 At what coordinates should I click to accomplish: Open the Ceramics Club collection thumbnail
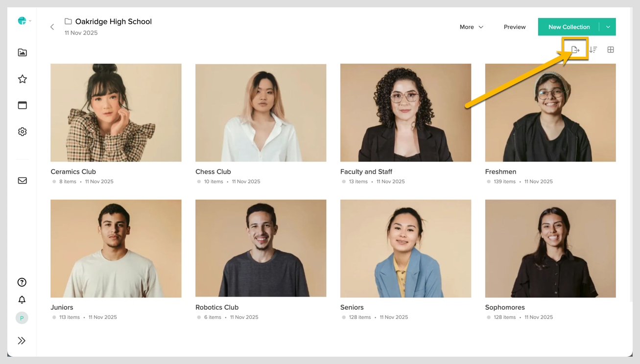click(116, 113)
